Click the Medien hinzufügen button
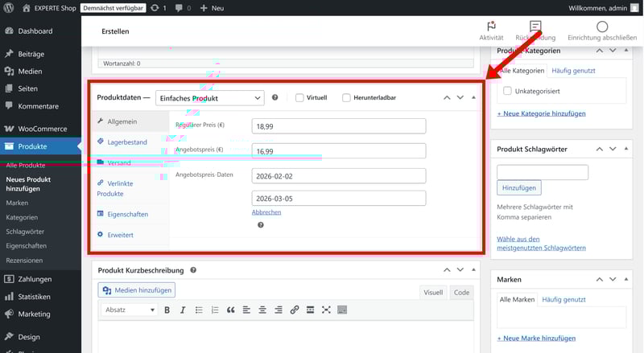This screenshot has height=353, width=644. [136, 290]
